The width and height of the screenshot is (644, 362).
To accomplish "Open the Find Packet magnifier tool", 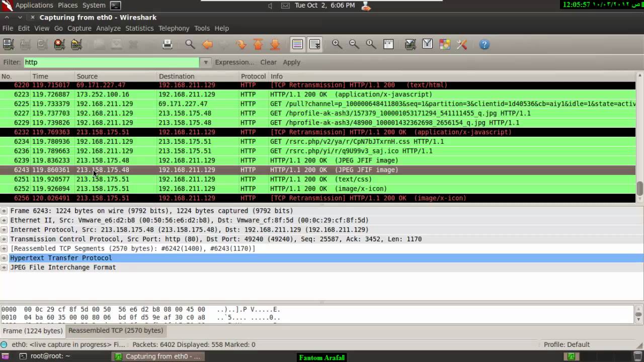I will (190, 44).
